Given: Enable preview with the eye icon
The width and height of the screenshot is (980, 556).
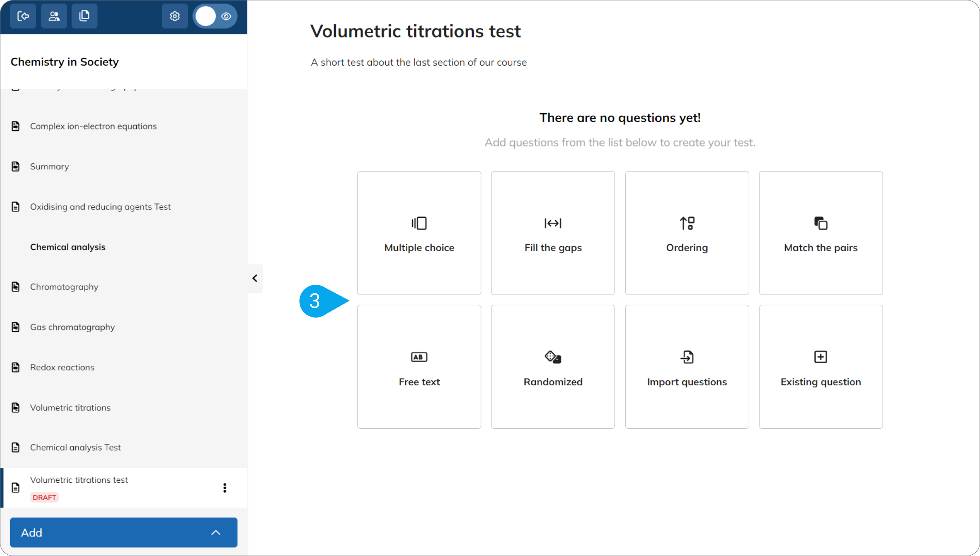Looking at the screenshot, I should (x=226, y=16).
